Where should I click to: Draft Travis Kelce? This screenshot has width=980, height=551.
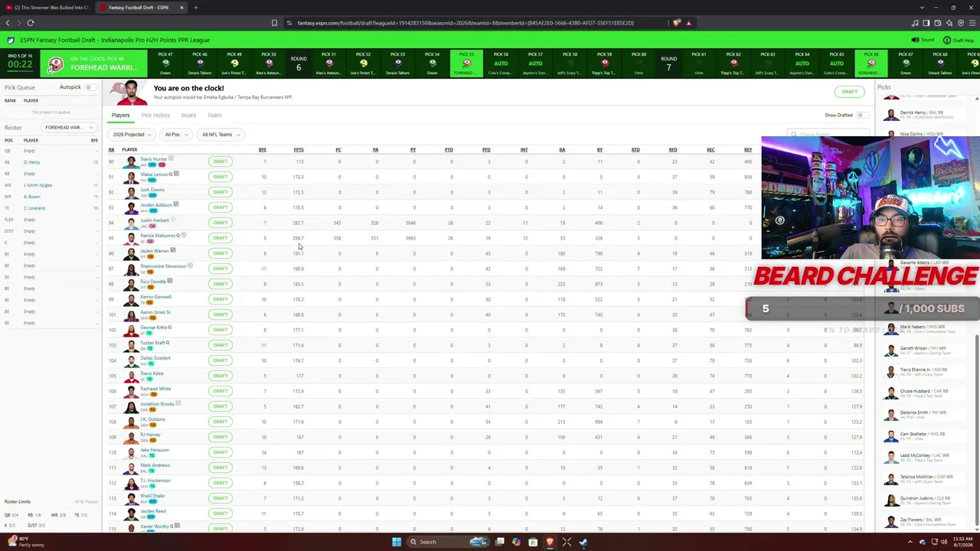pyautogui.click(x=220, y=376)
